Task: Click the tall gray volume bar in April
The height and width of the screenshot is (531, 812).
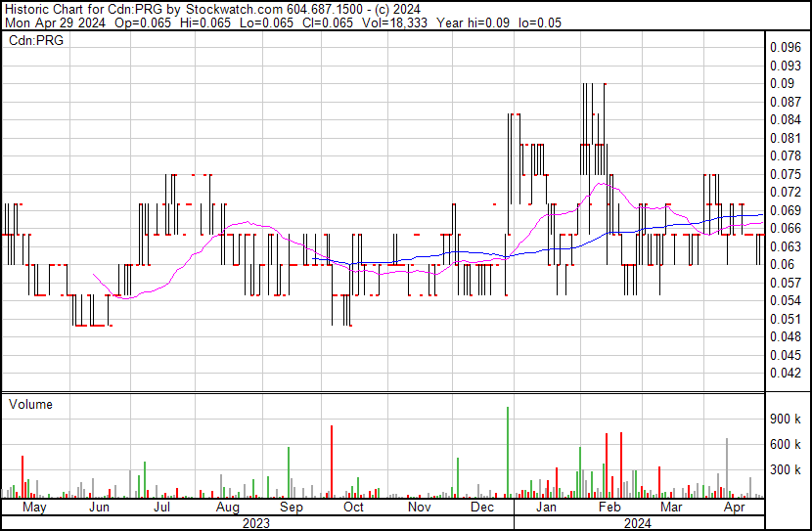Action: point(727,467)
